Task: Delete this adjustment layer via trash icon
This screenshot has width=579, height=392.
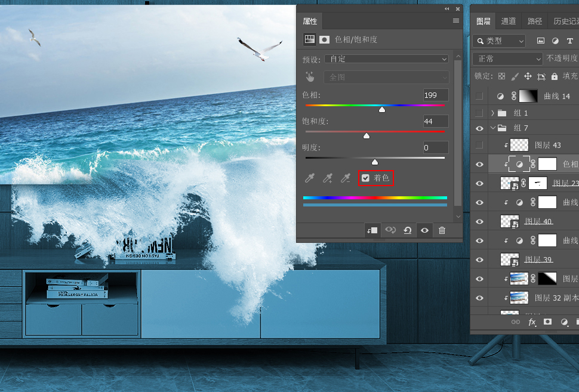Action: [442, 230]
